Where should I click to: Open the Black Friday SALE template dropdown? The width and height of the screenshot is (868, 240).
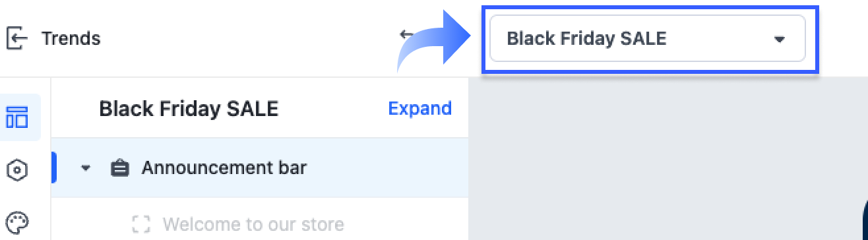(648, 38)
